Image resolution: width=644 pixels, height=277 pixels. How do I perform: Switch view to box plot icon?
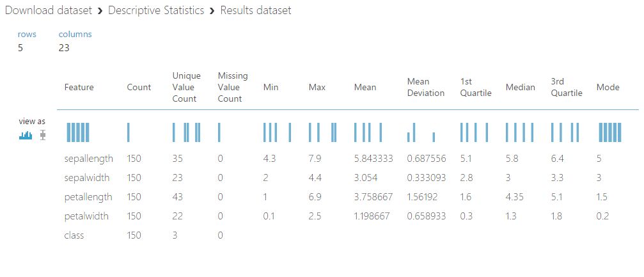(x=43, y=135)
